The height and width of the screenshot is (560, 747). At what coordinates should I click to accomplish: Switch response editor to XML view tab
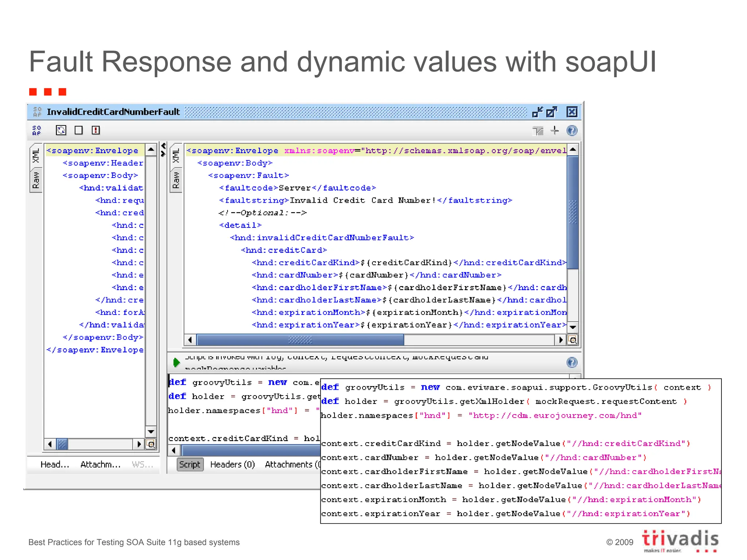pos(176,156)
